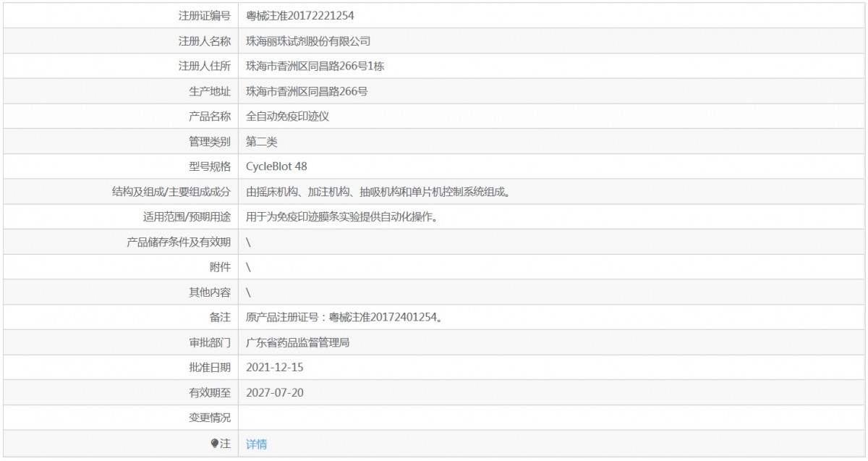
Task: Click the 审批部门 label
Action: pyautogui.click(x=210, y=343)
